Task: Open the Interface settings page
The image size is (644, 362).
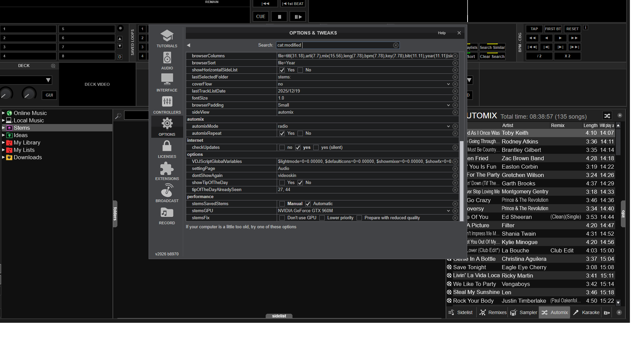Action: coord(167,83)
